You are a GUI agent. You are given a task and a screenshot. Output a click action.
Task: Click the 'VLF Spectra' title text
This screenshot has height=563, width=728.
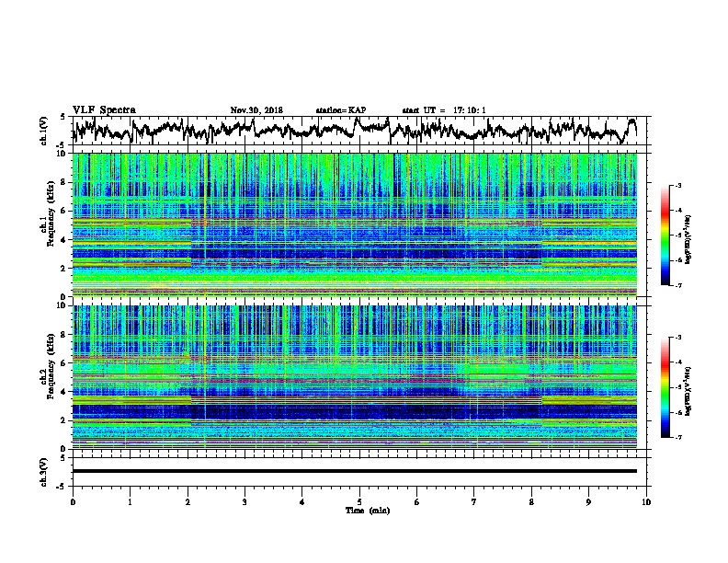click(x=104, y=110)
